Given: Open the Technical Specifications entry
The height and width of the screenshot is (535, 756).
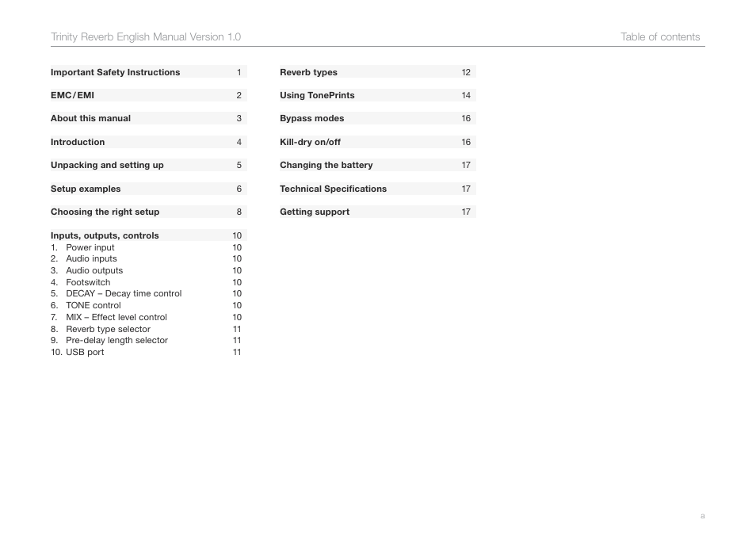Looking at the screenshot, I should [x=378, y=189].
